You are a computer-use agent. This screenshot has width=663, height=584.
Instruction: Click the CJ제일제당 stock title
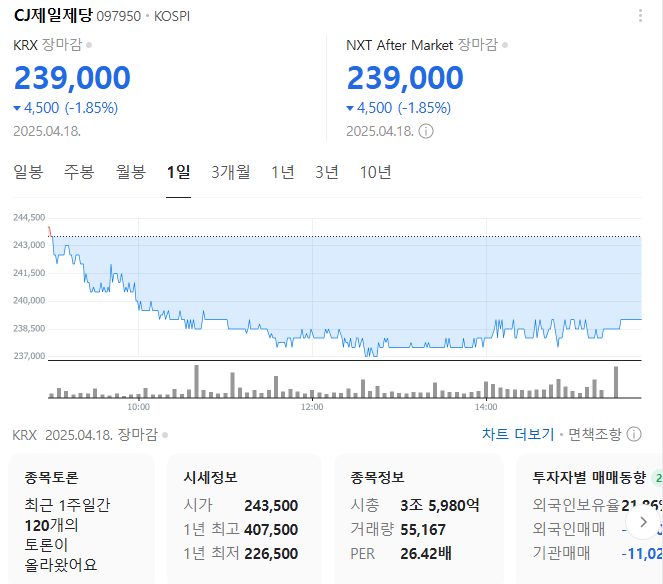click(53, 16)
